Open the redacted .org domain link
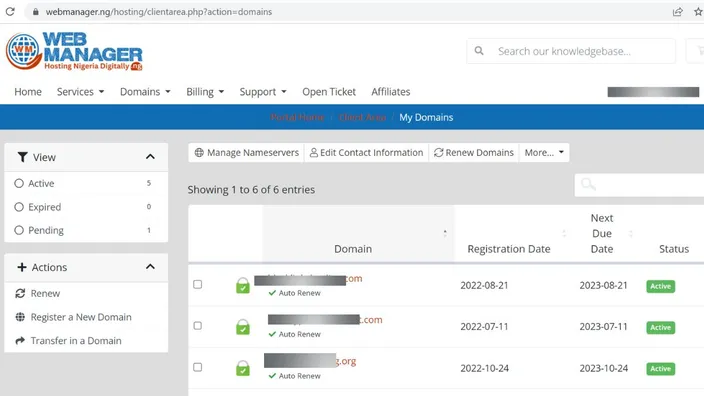 [310, 361]
